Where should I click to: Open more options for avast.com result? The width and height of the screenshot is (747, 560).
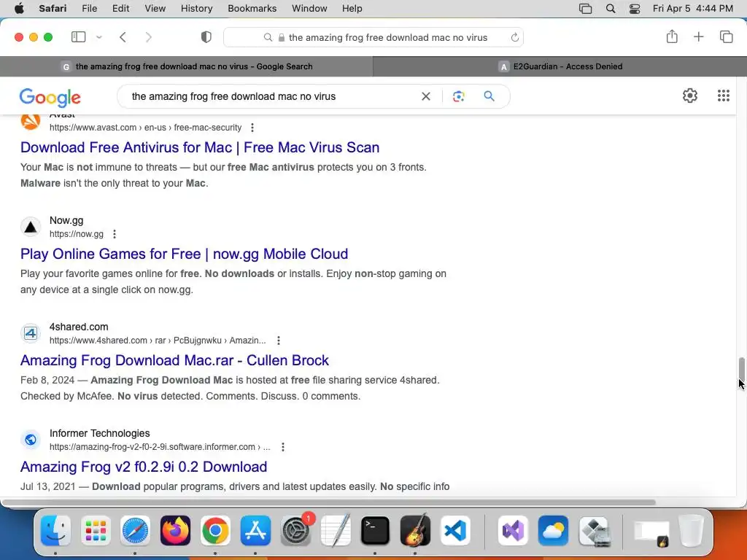(x=252, y=128)
